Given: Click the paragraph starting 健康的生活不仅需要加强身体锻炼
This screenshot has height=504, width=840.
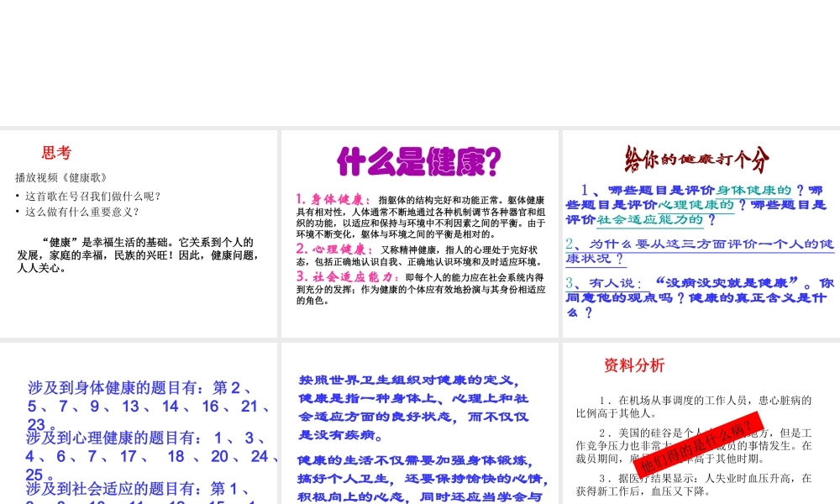Looking at the screenshot, I should coord(423,479).
